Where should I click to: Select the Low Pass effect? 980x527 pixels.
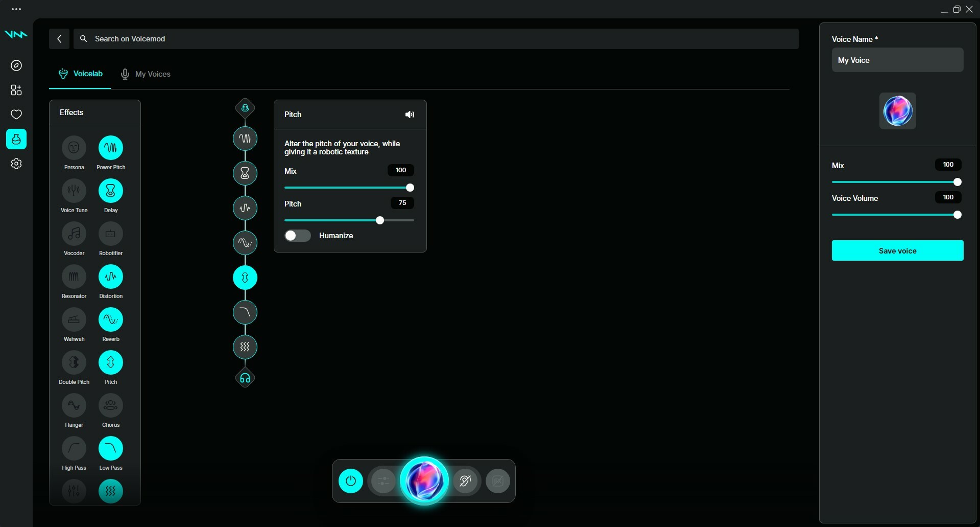pyautogui.click(x=110, y=449)
